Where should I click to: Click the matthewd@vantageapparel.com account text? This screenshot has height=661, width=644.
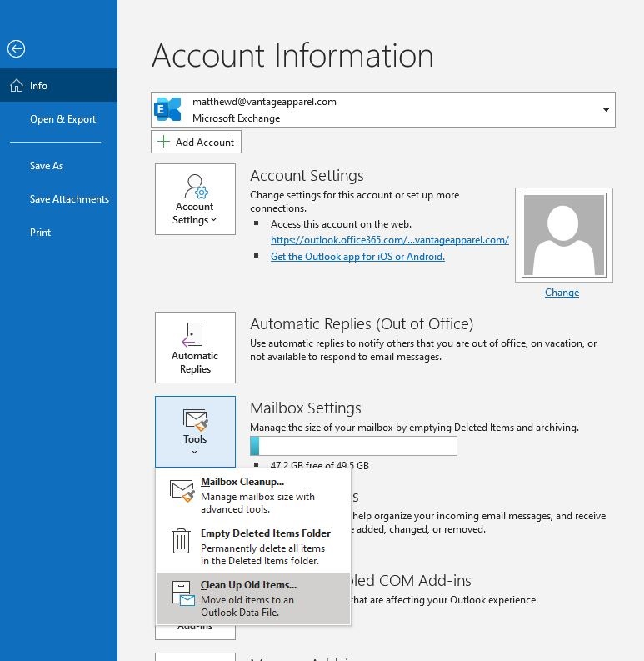pyautogui.click(x=264, y=102)
